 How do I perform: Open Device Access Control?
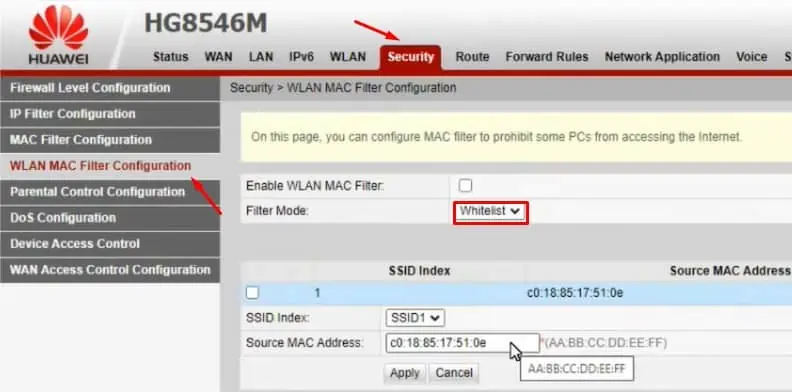110,244
